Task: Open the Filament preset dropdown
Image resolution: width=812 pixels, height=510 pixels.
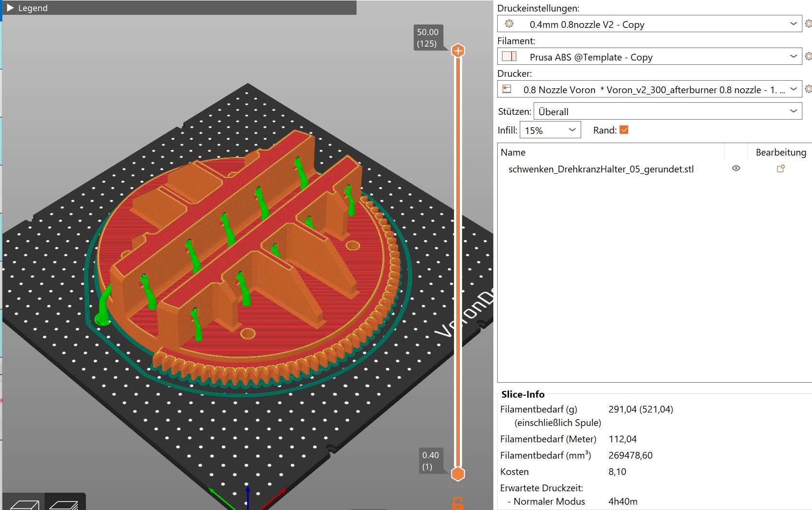Action: [650, 57]
